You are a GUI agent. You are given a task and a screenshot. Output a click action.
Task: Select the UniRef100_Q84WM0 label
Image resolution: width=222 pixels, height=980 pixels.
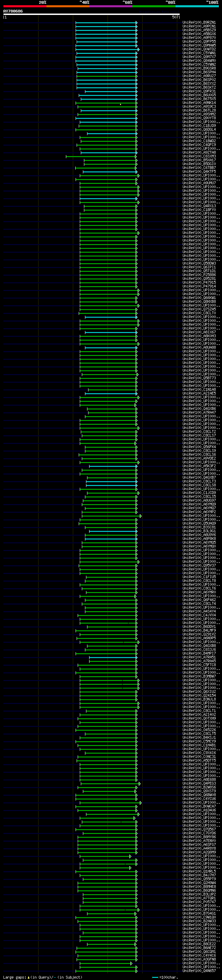coord(199,61)
